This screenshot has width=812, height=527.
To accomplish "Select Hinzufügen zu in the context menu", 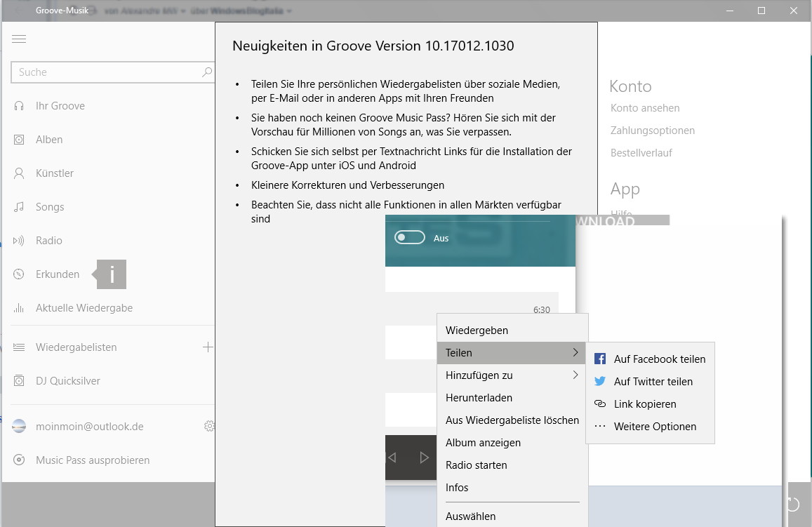I will (x=513, y=375).
